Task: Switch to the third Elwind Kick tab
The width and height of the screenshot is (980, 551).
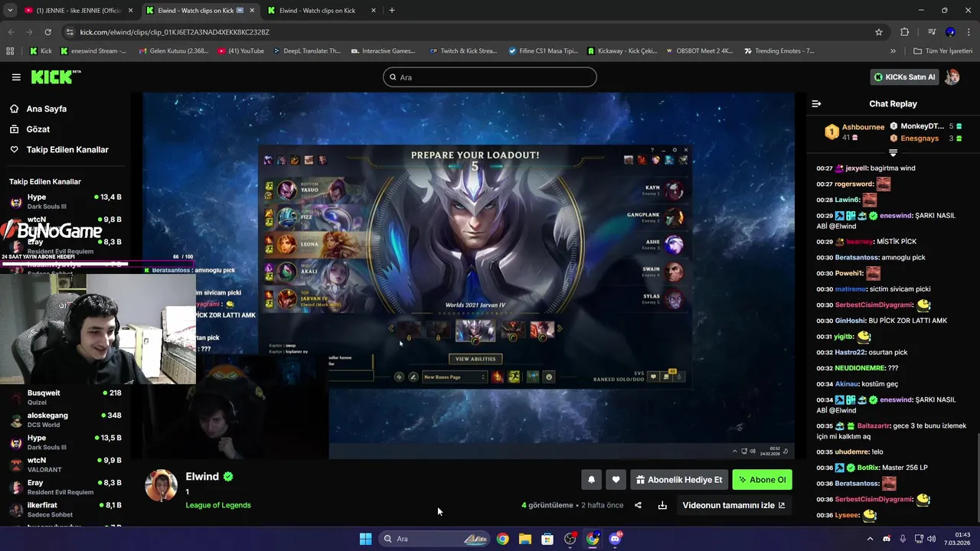Action: (322, 11)
